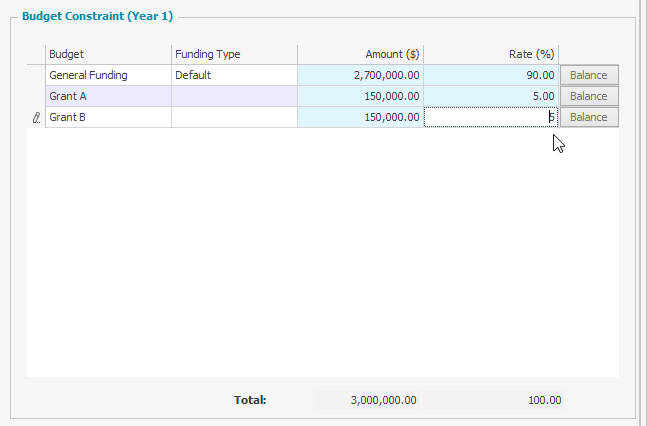Select Grant A's 5.00 rate cell

(491, 96)
